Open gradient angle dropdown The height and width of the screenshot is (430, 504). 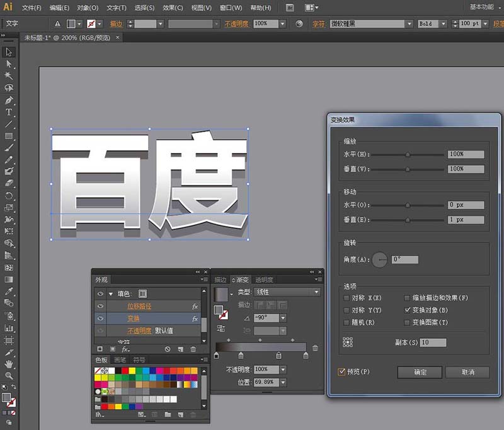pos(283,318)
